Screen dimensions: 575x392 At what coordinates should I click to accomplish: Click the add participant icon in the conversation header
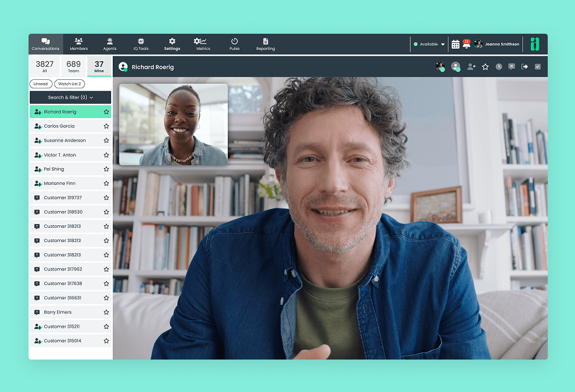(471, 67)
